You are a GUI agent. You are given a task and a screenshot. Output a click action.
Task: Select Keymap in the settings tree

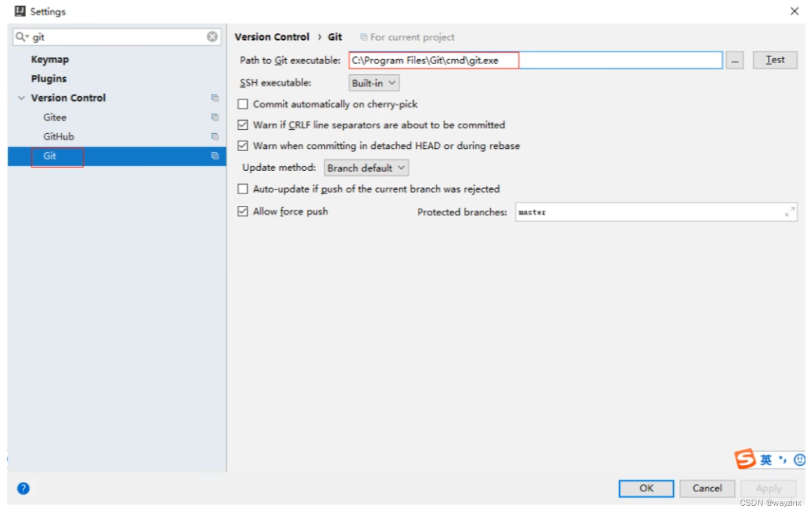click(49, 60)
